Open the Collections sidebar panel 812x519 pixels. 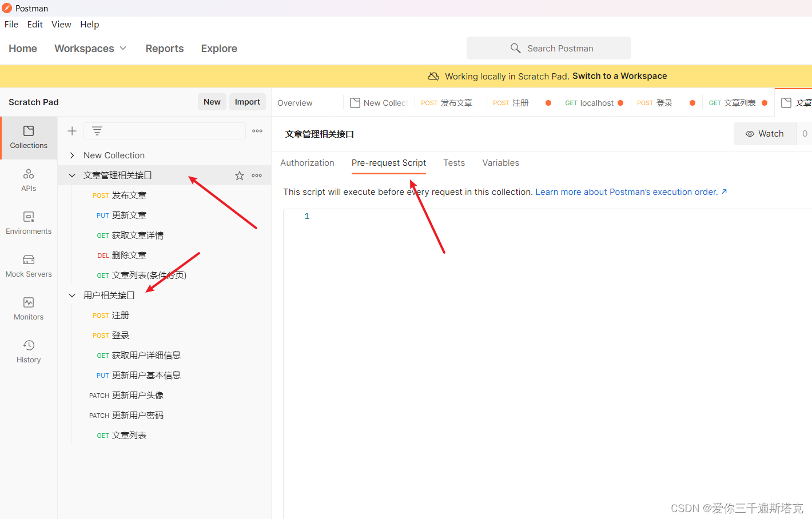click(29, 138)
